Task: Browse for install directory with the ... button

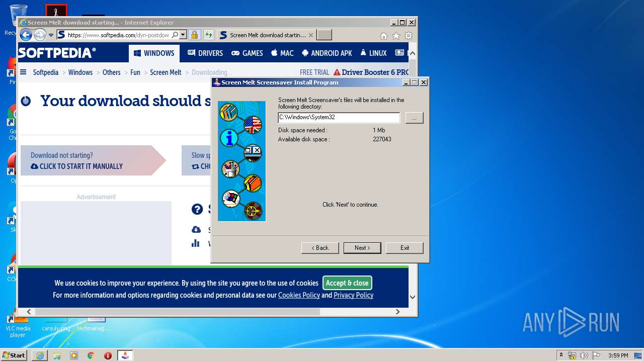Action: (x=414, y=118)
